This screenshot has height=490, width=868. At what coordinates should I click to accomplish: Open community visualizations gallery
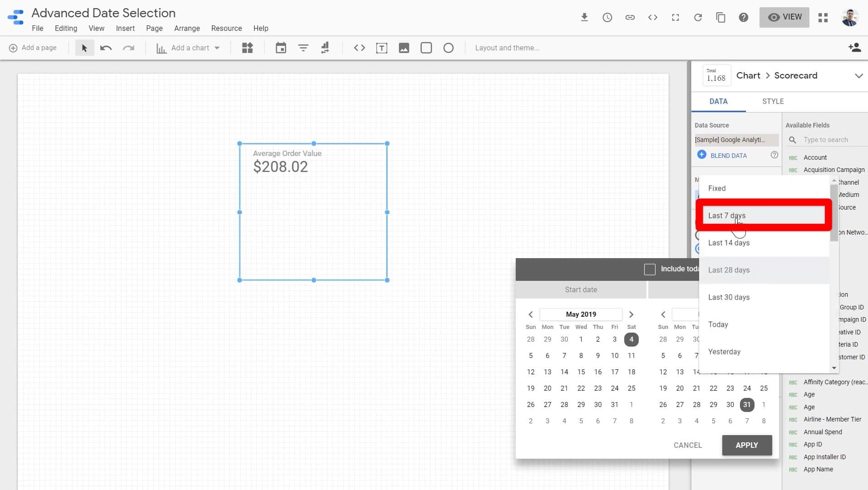[247, 48]
